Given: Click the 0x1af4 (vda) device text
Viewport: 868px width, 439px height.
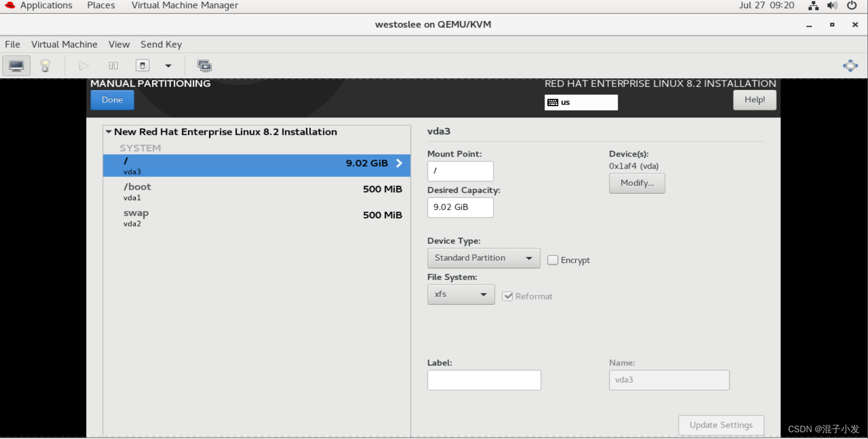Looking at the screenshot, I should point(634,166).
